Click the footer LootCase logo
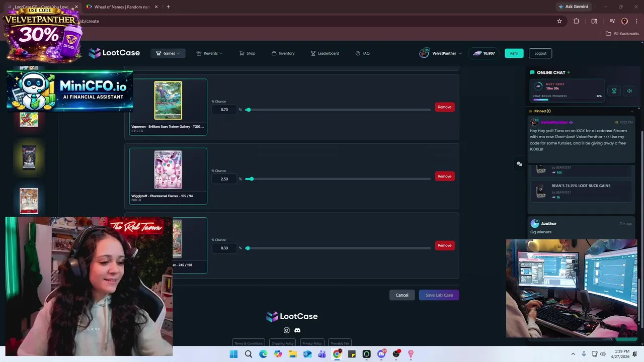This screenshot has width=644, height=362. (x=292, y=316)
